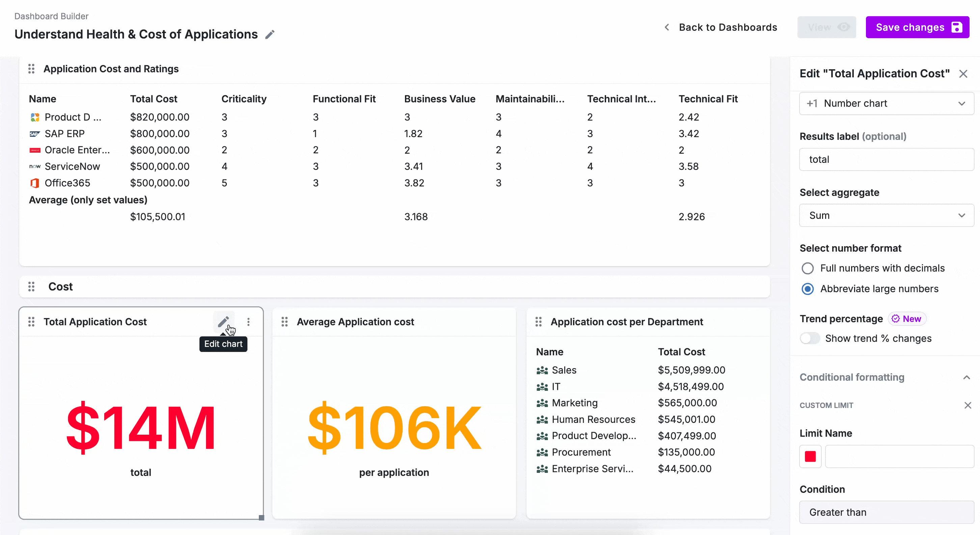Click the Criticality column header
Screen dimensions: 980x535
(244, 99)
